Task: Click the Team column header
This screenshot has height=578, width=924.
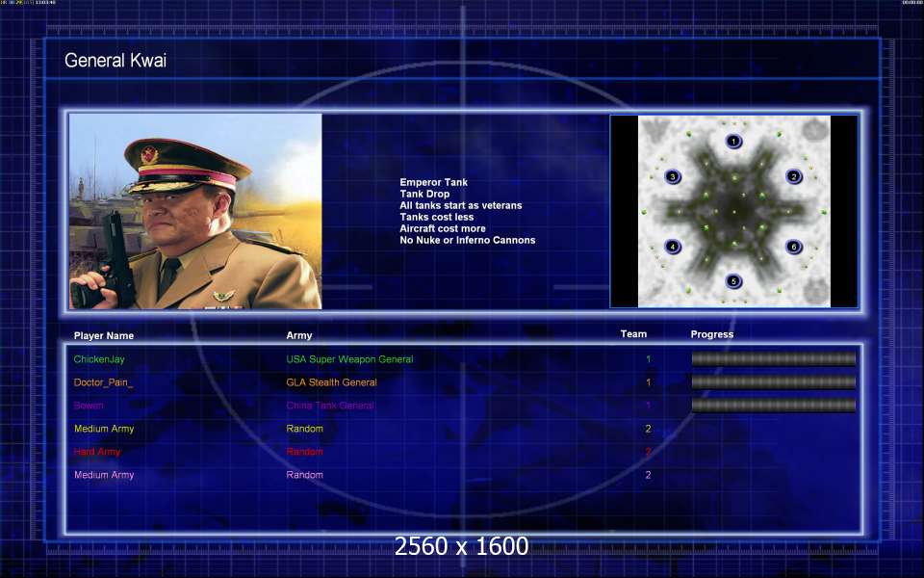Action: click(633, 334)
